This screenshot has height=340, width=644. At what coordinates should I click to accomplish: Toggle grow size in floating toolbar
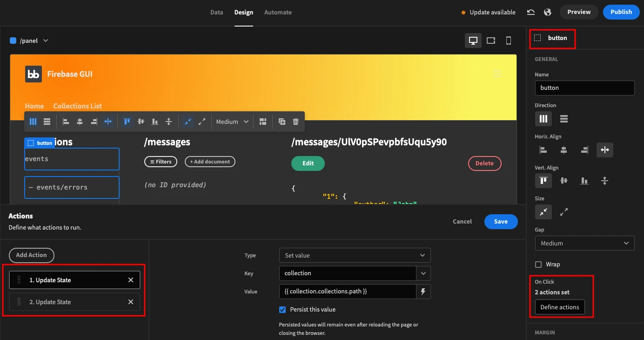coord(202,122)
